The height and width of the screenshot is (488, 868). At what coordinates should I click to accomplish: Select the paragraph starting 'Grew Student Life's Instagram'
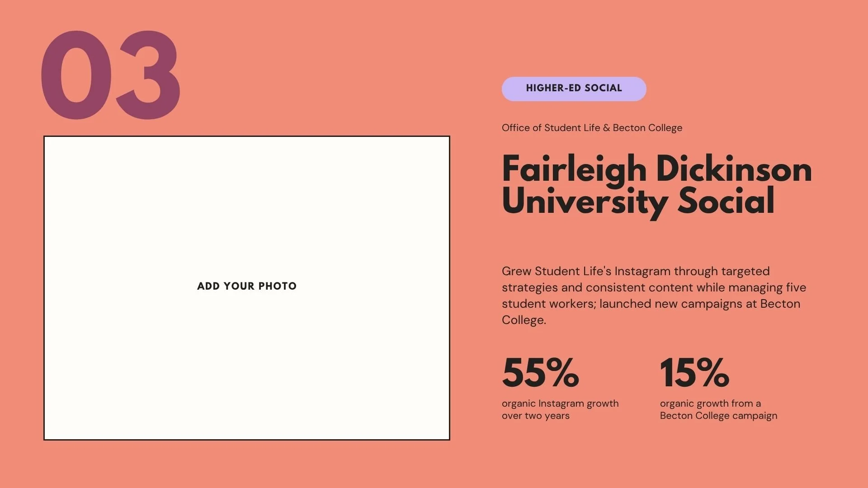654,296
